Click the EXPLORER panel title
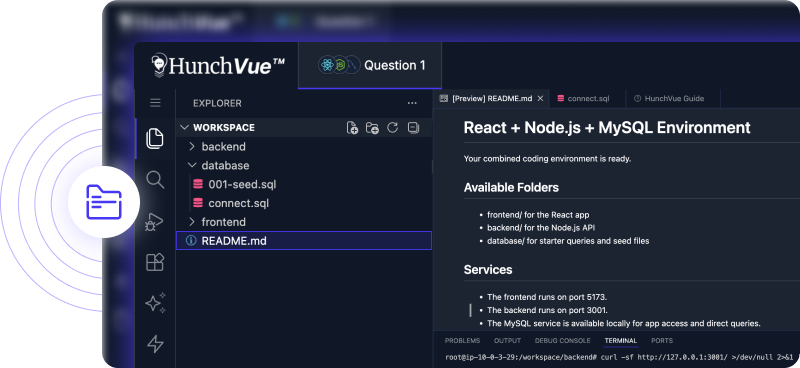 coord(217,103)
